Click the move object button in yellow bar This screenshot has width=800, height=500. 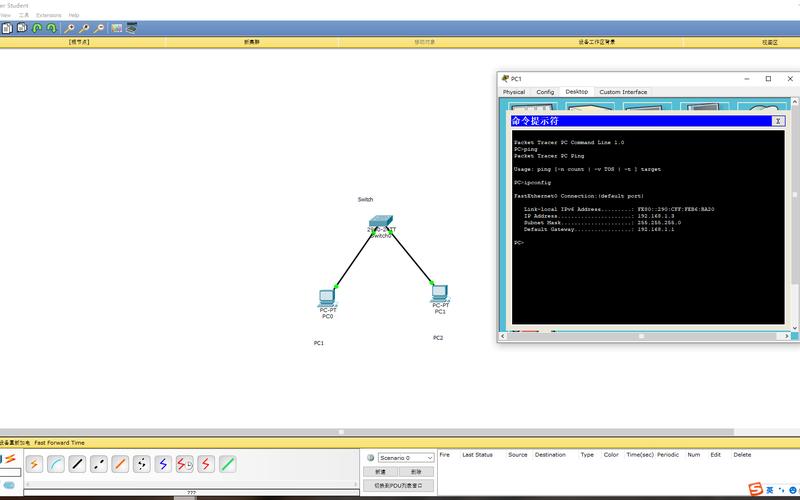click(424, 42)
